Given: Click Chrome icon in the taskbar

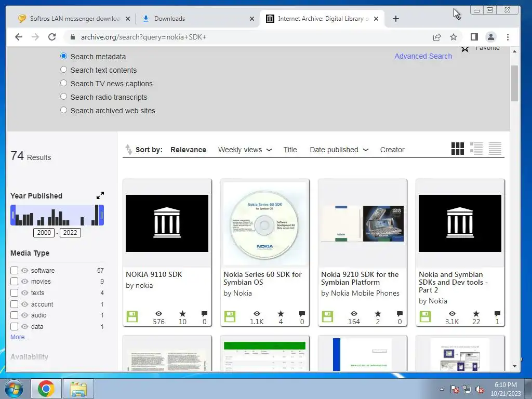Looking at the screenshot, I should (46, 389).
